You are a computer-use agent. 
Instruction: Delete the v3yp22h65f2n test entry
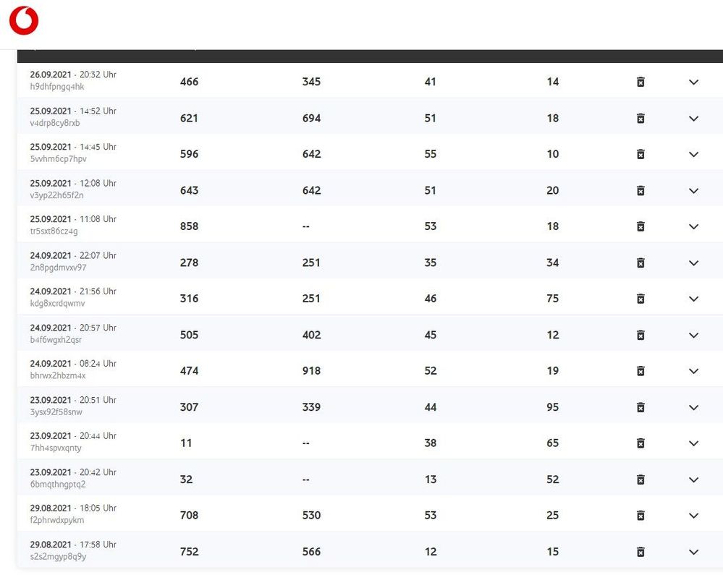[640, 191]
